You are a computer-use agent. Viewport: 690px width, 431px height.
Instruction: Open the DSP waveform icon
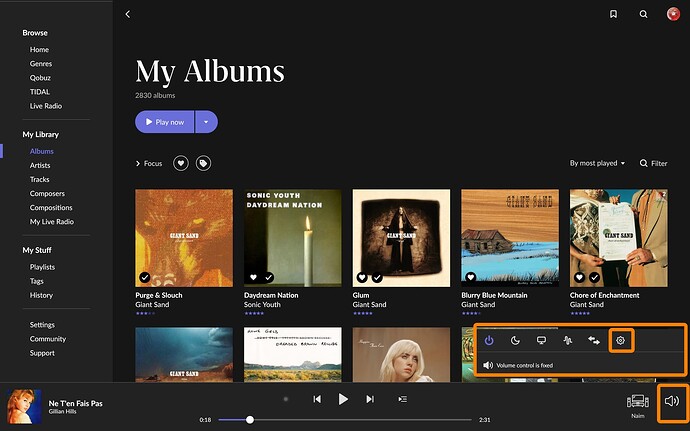(x=568, y=340)
